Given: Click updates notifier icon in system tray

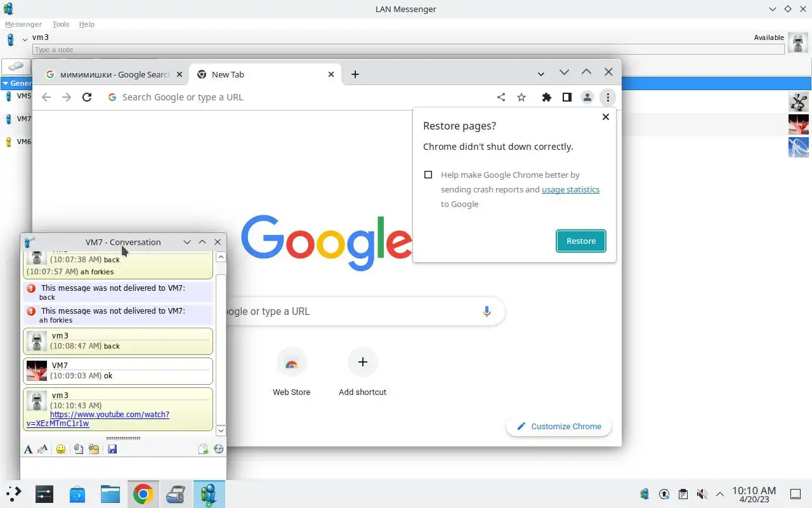Looking at the screenshot, I should (x=664, y=494).
